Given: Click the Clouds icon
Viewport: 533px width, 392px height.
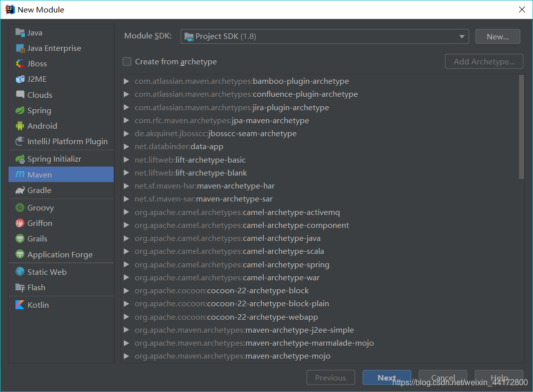Looking at the screenshot, I should 20,95.
